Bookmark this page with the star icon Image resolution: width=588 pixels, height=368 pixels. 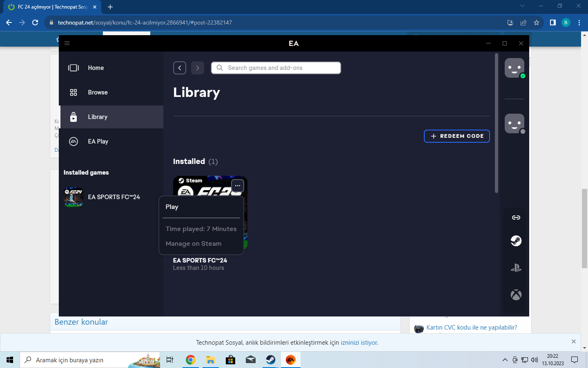(537, 22)
